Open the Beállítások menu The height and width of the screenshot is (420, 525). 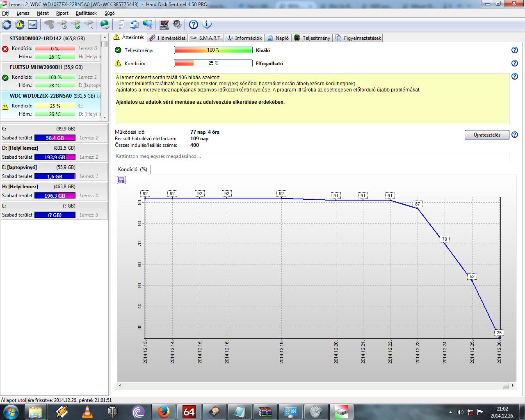pos(86,13)
